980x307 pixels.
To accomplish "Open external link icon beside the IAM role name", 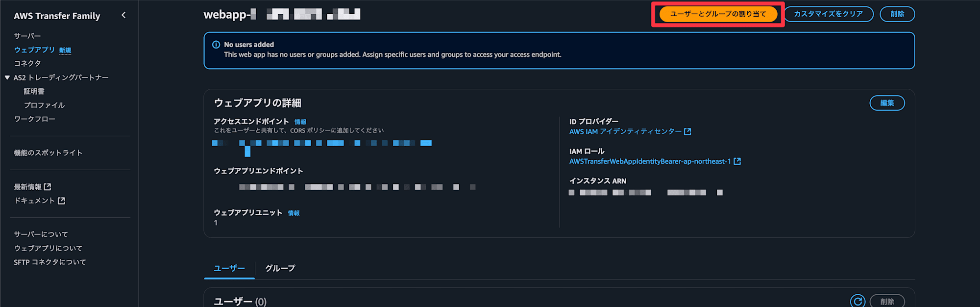I will coord(737,161).
